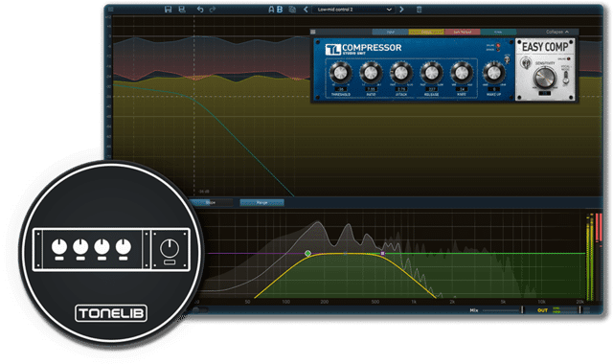Click the copy A/B settings icon

pyautogui.click(x=292, y=10)
